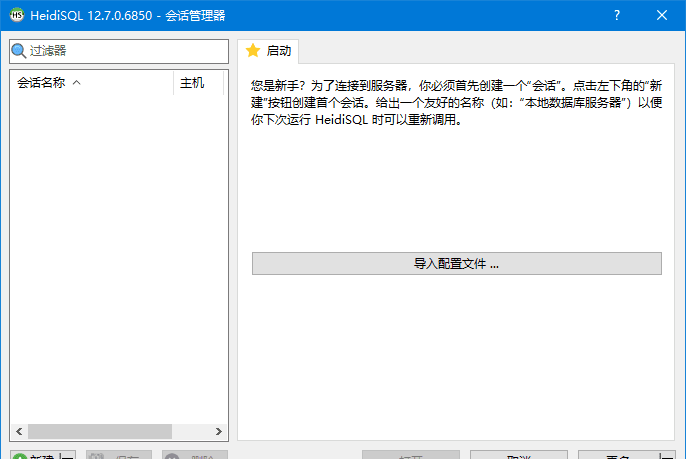Click the text starting with 您是新手

click(x=456, y=102)
